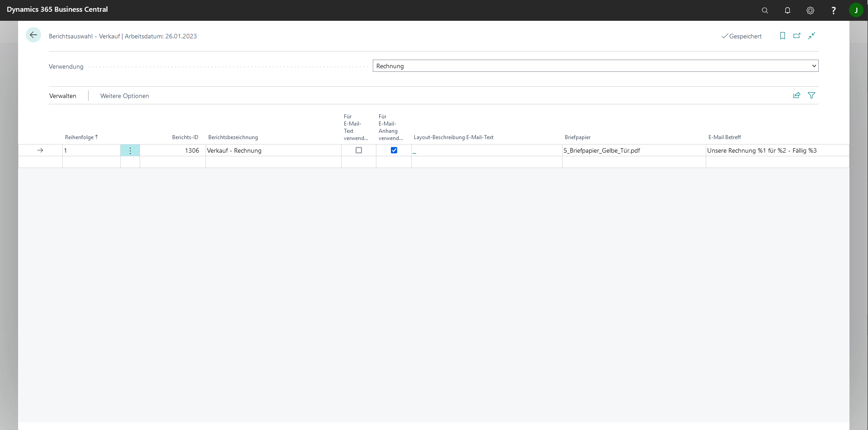
Task: Open Weitere Optionen menu
Action: point(125,96)
